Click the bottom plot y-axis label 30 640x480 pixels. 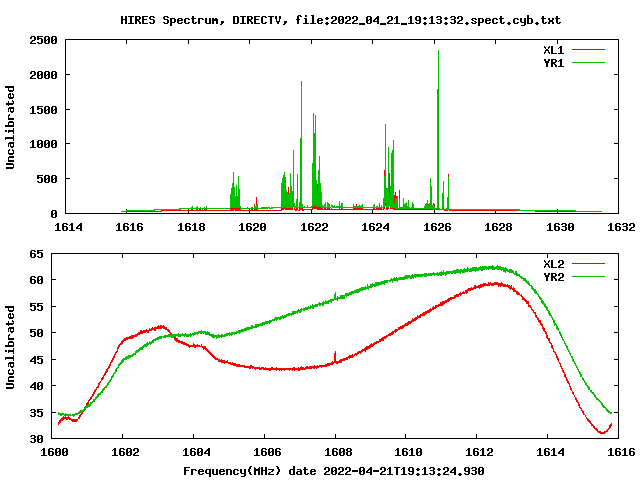point(36,439)
